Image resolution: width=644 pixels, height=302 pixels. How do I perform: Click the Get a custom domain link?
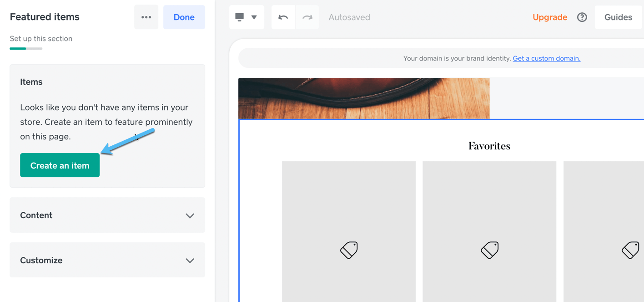pos(546,58)
